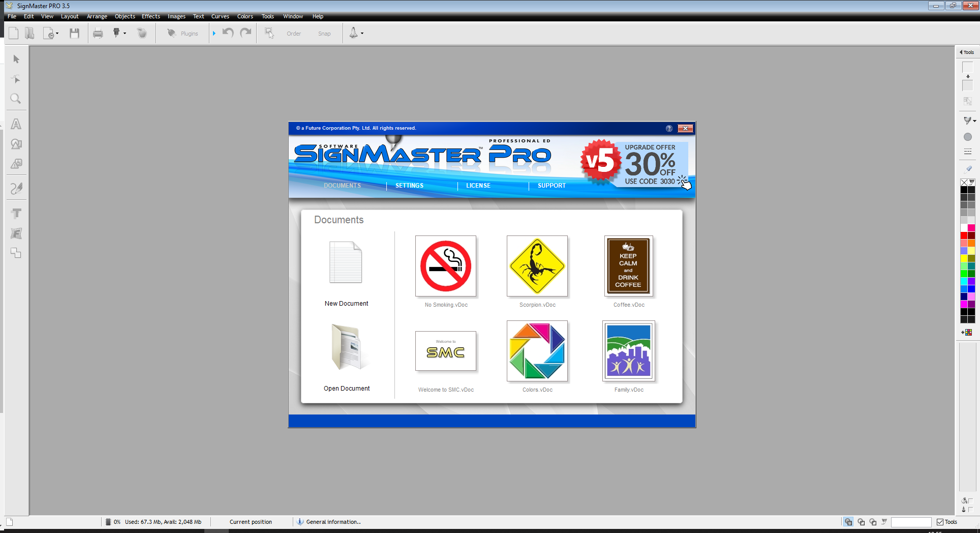This screenshot has width=980, height=533.
Task: Toggle the highlighted overlap mode icon in status bar
Action: click(848, 522)
